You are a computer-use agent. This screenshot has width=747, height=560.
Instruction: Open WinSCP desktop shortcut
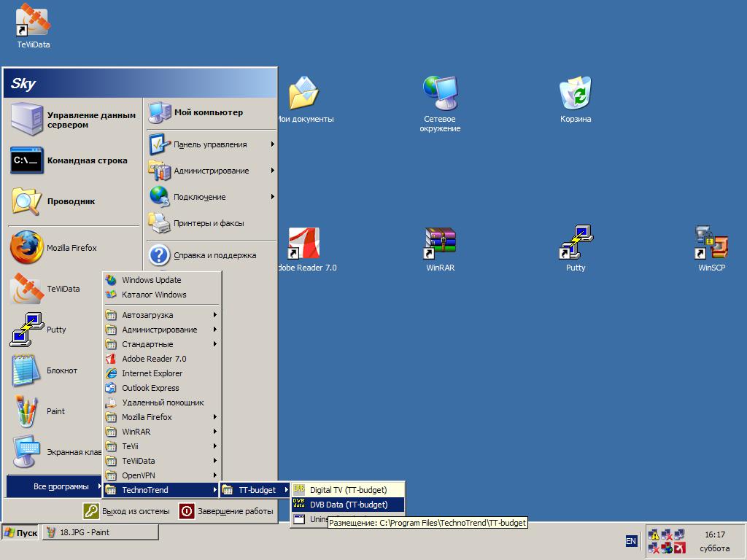712,248
